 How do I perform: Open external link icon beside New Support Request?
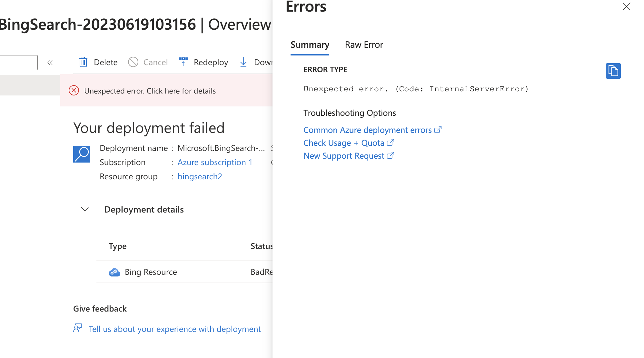point(391,155)
